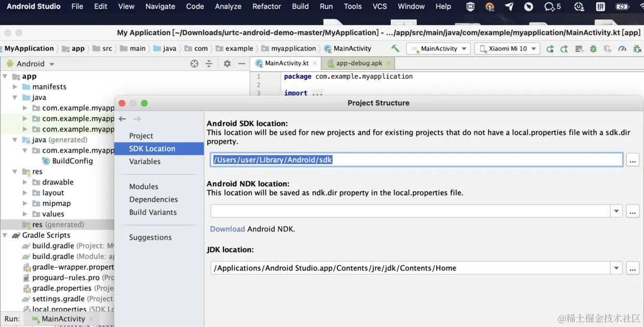Open the File menu
The height and width of the screenshot is (327, 644).
(77, 7)
